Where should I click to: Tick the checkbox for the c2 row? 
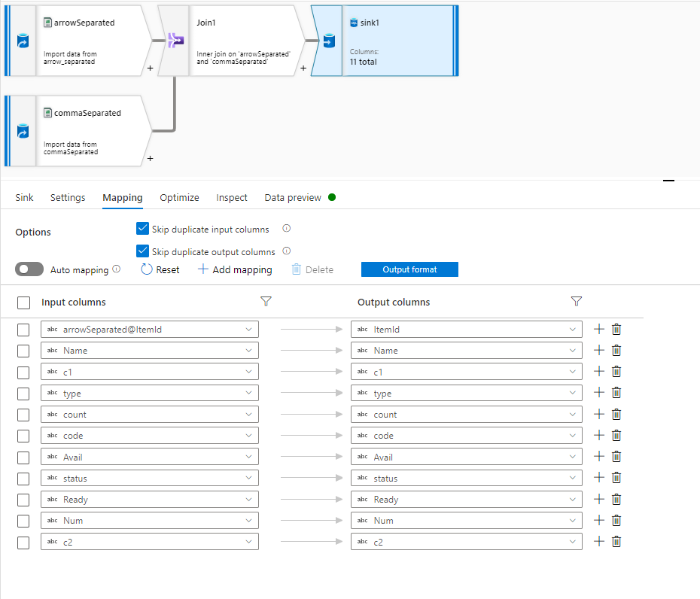pos(23,543)
